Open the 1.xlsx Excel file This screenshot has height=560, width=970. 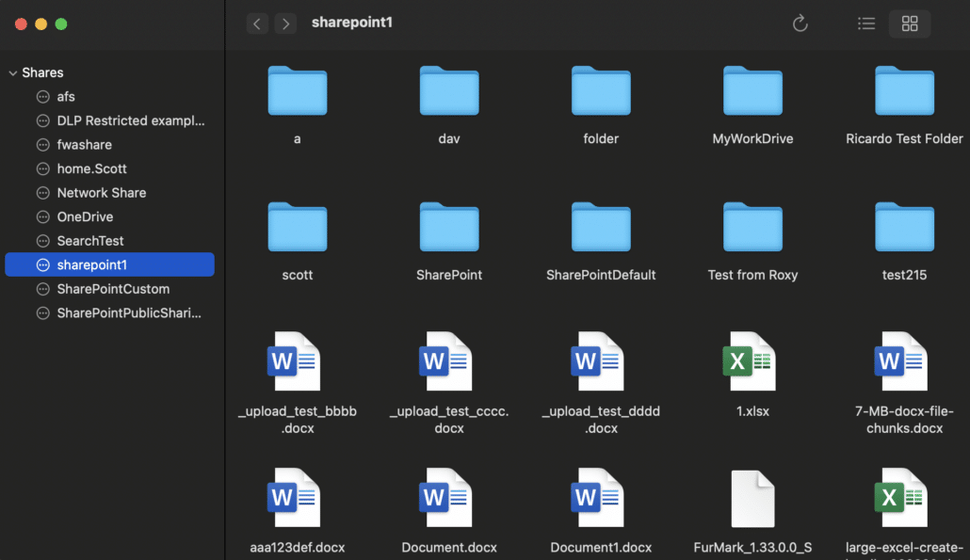[752, 362]
